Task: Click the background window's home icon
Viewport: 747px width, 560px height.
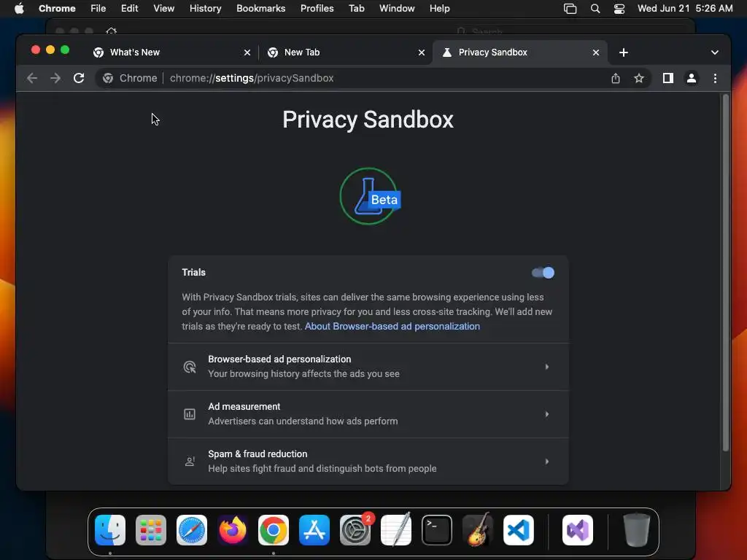Action: click(111, 31)
